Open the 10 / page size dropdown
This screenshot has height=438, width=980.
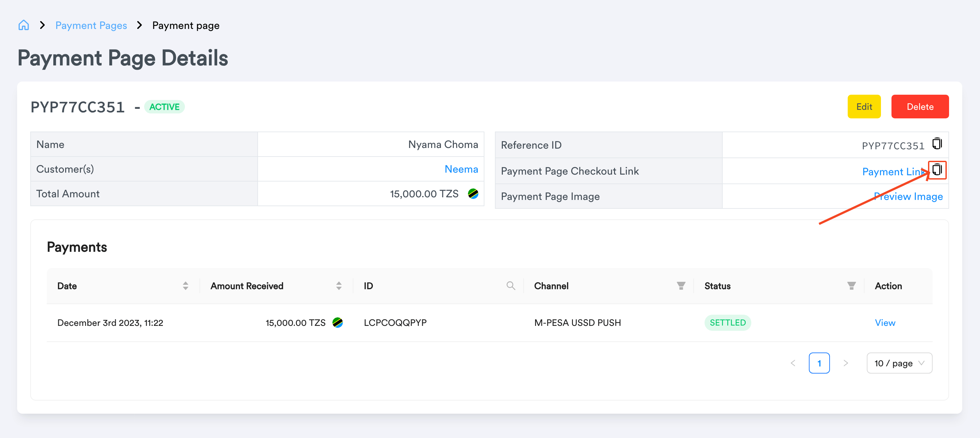(x=899, y=363)
